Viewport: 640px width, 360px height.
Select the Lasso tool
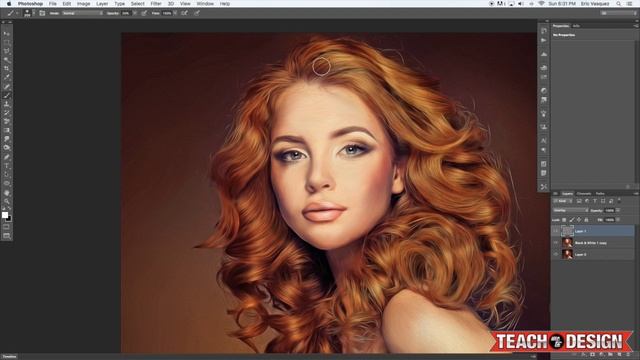(x=7, y=51)
